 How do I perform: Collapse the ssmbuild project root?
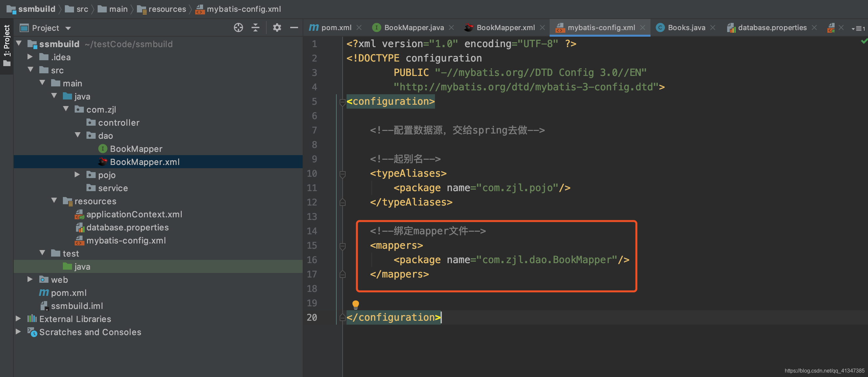(19, 44)
